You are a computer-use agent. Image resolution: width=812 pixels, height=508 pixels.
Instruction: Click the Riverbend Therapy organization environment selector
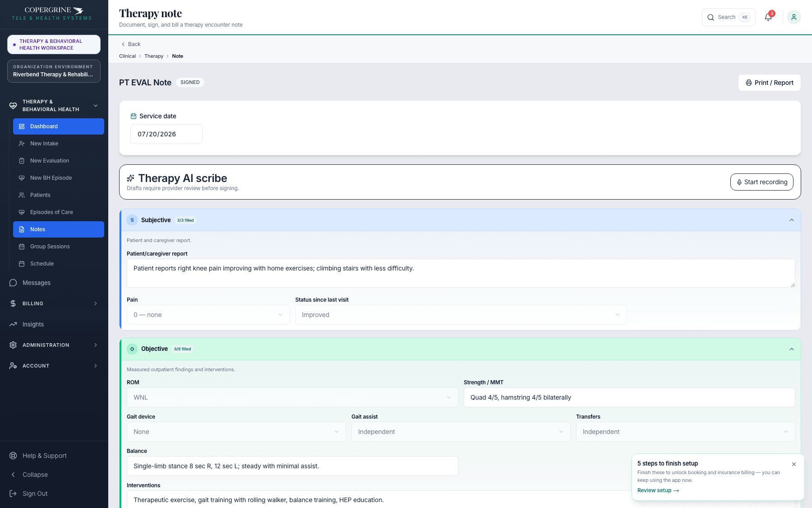point(54,71)
